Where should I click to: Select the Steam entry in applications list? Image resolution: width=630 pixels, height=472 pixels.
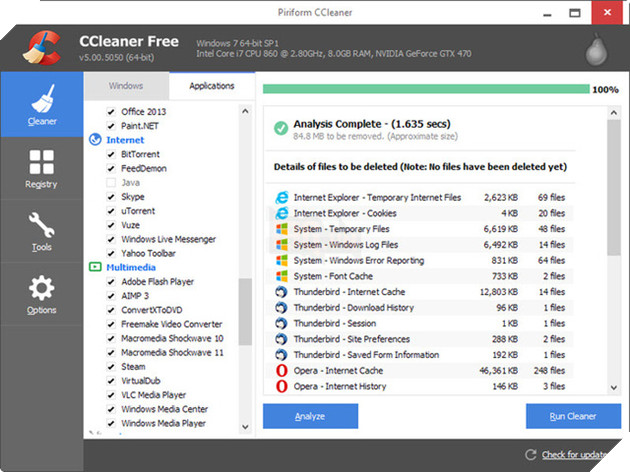pyautogui.click(x=133, y=367)
